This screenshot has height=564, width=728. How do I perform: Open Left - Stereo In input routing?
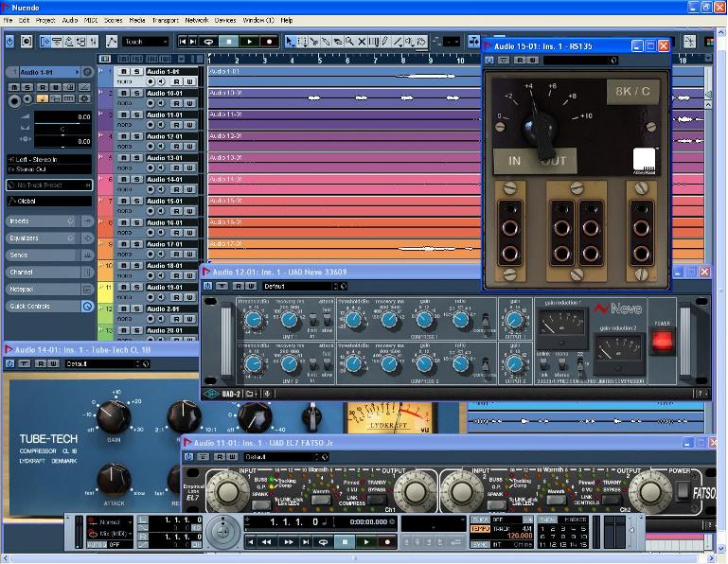pos(49,159)
